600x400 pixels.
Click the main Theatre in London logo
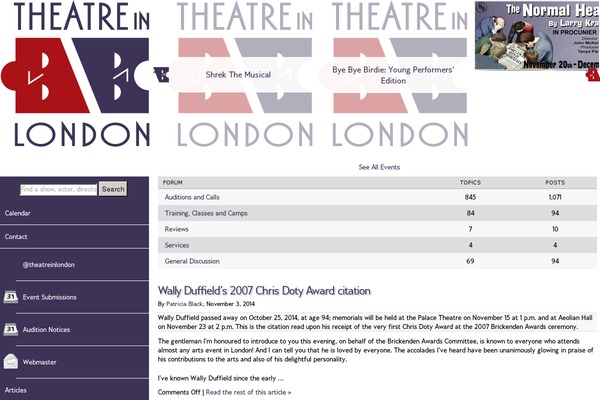pos(75,75)
